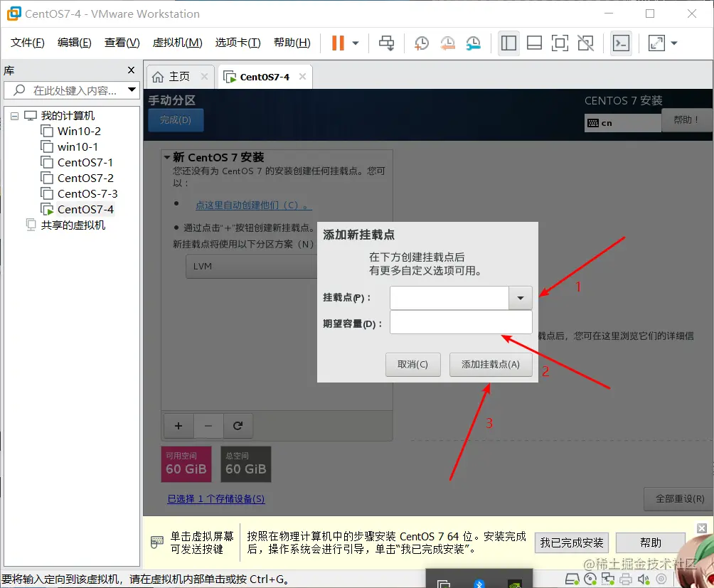Take a snapshot of this virtual machine
Viewport: 714px width, 588px height.
coord(422,43)
